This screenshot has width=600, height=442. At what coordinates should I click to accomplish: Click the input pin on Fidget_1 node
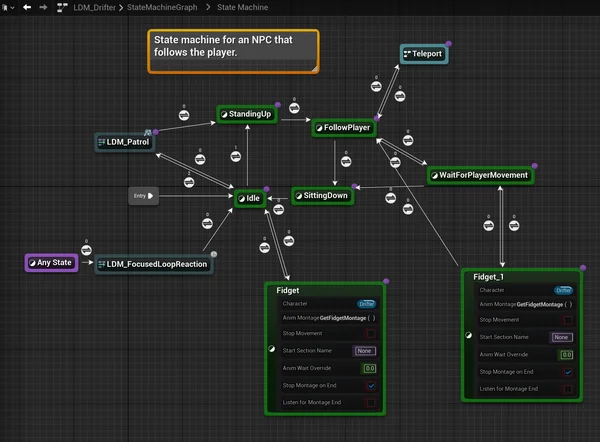click(469, 335)
